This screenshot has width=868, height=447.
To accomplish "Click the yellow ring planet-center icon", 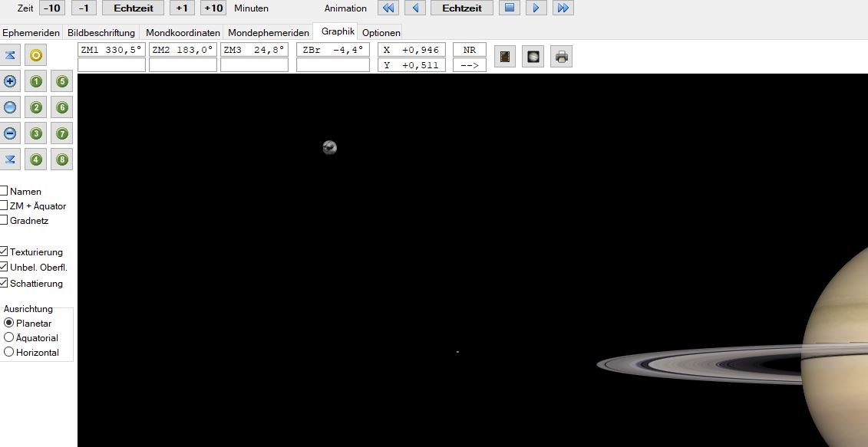I will click(x=35, y=55).
